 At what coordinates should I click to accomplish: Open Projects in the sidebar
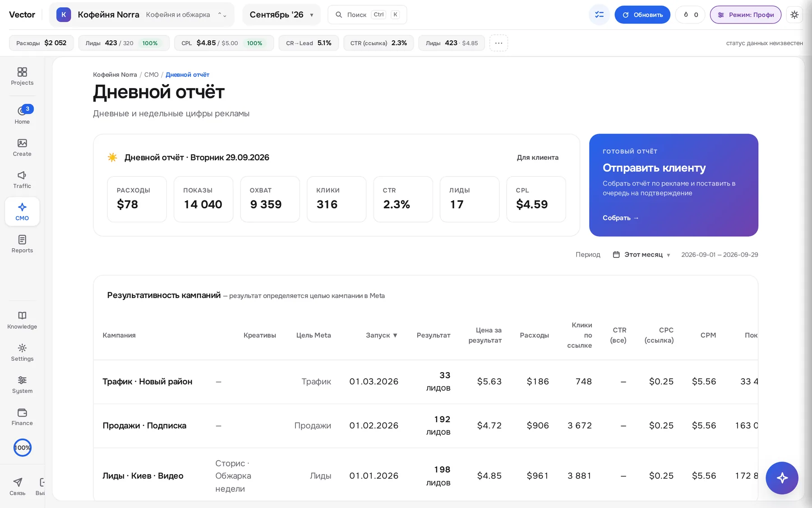[22, 76]
